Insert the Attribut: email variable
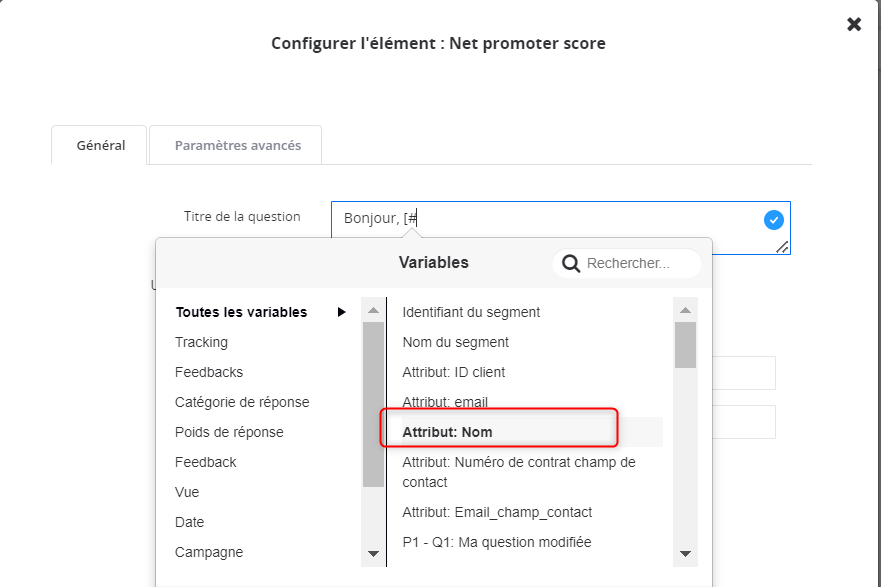 click(445, 402)
